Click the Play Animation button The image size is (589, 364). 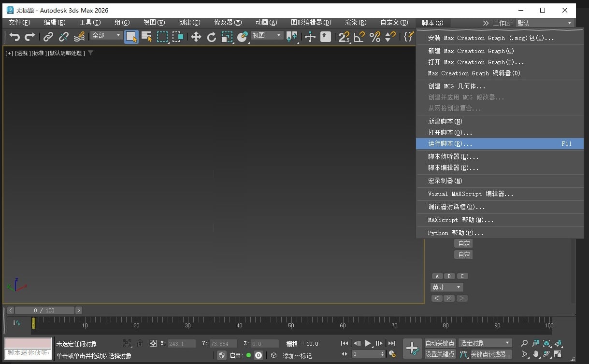click(368, 343)
